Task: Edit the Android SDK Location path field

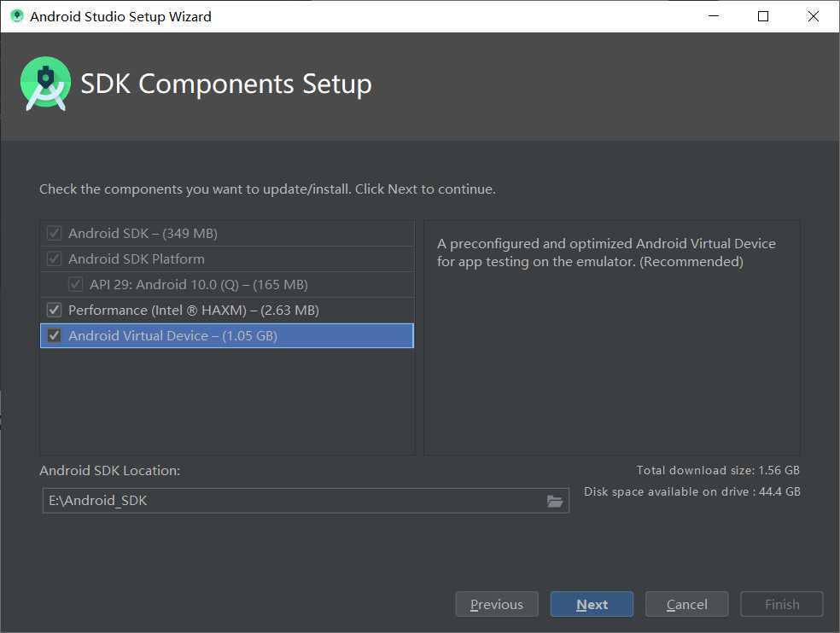Action: 306,501
